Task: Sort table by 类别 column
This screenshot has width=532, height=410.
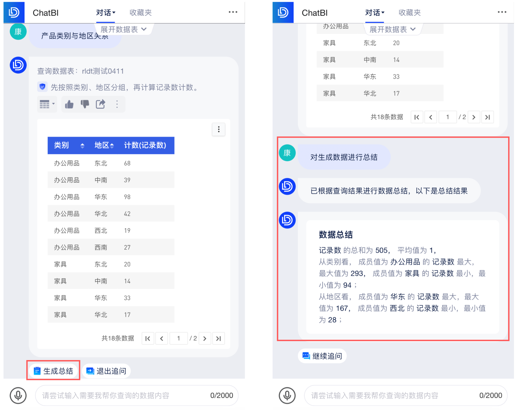Action: pyautogui.click(x=82, y=145)
